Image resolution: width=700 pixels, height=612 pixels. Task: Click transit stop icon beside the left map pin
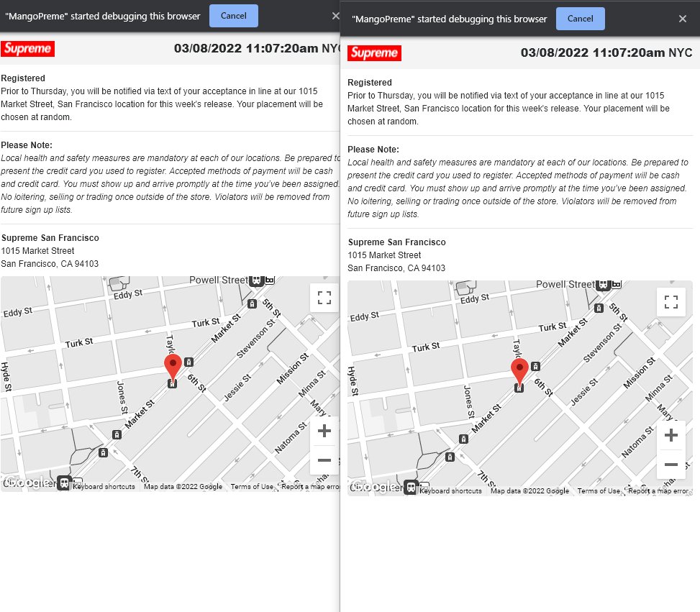(188, 362)
